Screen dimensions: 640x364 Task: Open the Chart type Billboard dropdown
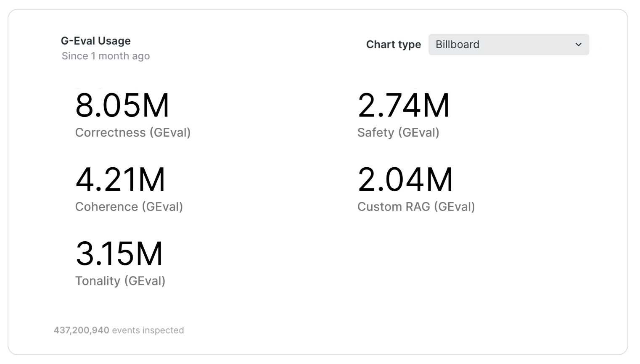(x=508, y=45)
